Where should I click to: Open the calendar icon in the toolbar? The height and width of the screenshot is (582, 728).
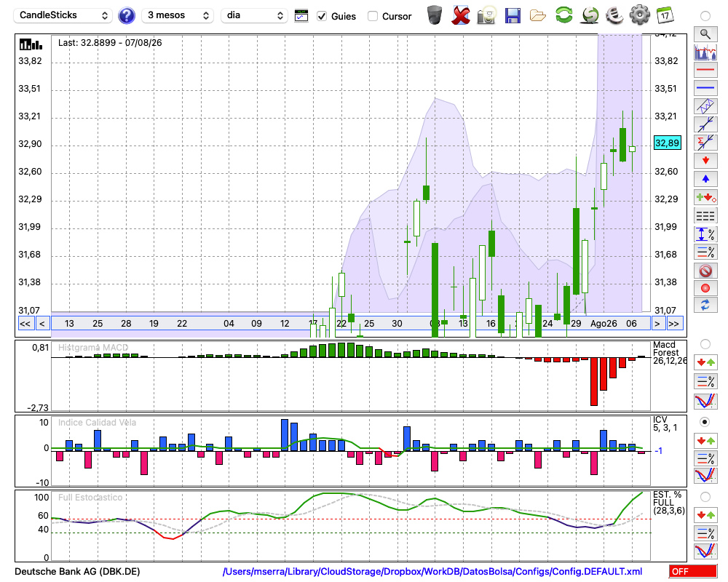tap(665, 15)
